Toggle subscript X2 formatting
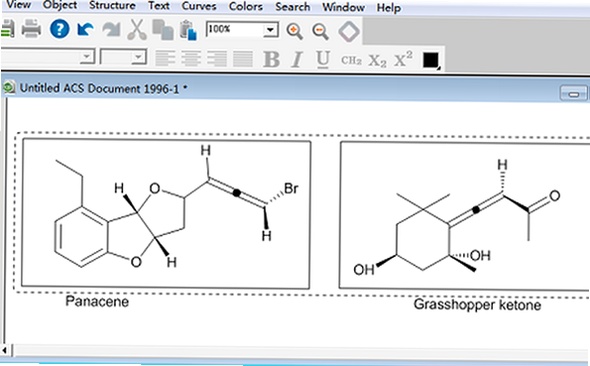Image resolution: width=590 pixels, height=366 pixels. pyautogui.click(x=377, y=61)
